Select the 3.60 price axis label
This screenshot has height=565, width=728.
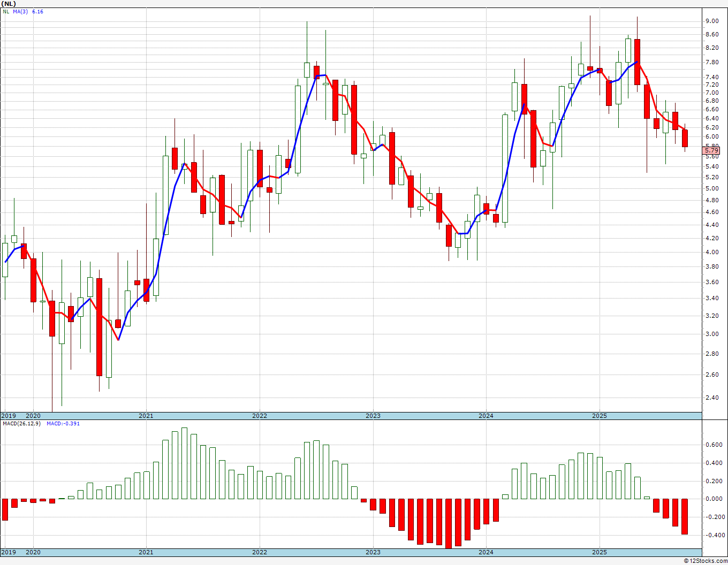click(712, 282)
